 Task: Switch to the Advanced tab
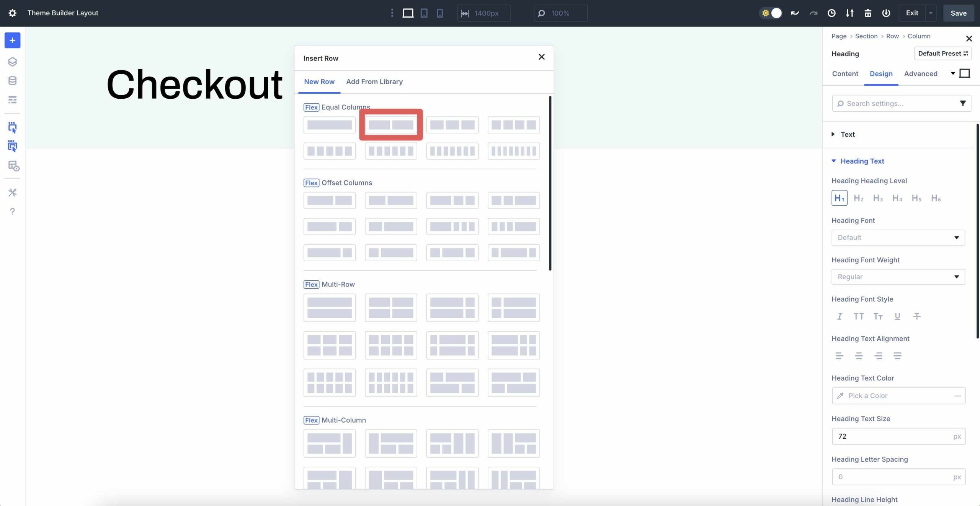920,73
